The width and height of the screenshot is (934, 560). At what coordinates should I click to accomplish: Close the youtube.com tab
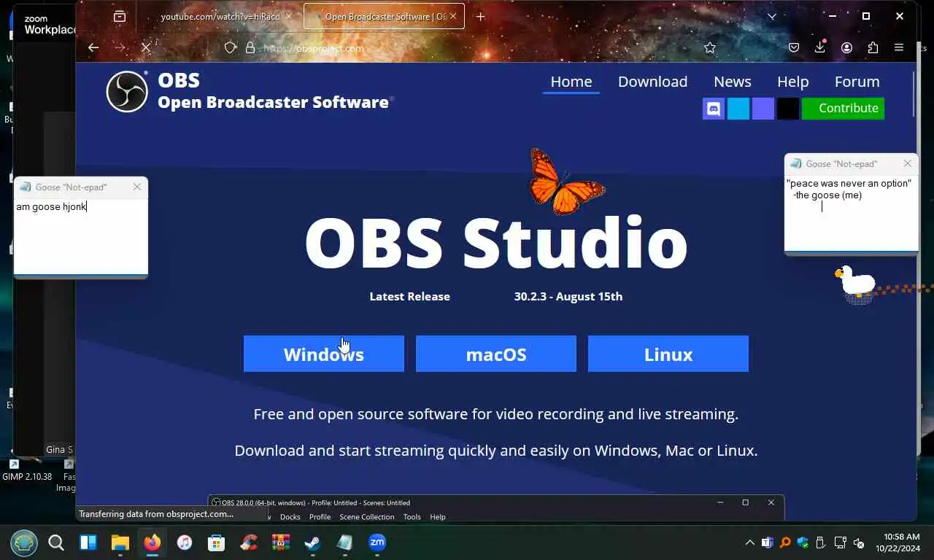[x=289, y=16]
